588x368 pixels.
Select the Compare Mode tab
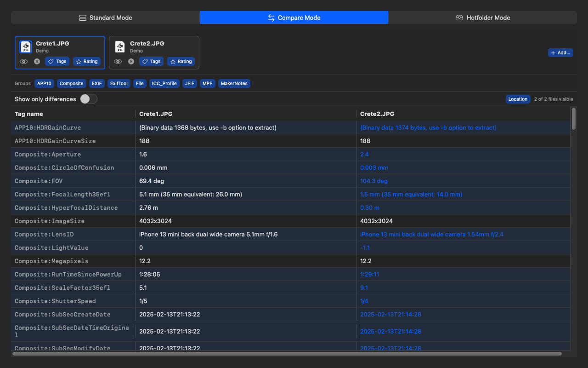coord(294,17)
